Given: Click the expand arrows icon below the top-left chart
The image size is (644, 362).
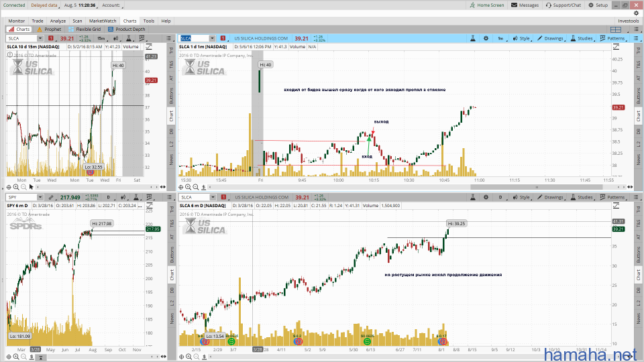Looking at the screenshot, I should [162, 187].
